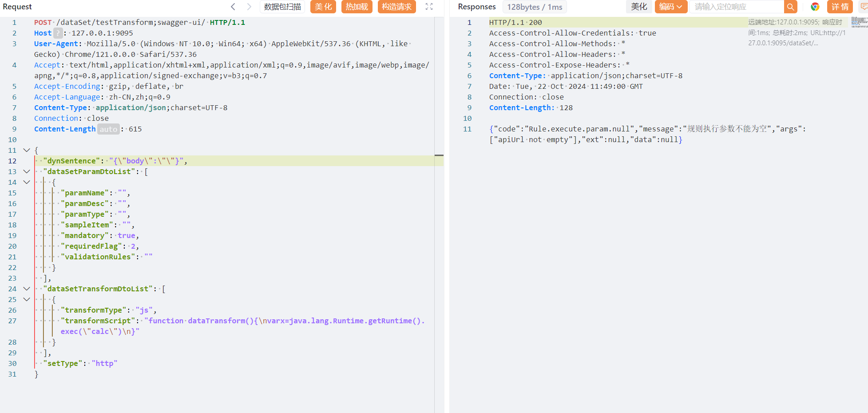The width and height of the screenshot is (868, 413).
Task: Collapse the object fold at line 25
Action: [x=27, y=299]
